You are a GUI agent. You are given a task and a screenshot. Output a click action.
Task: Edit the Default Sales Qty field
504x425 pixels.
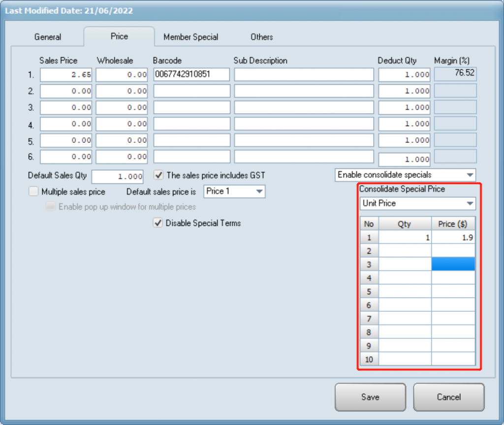pos(118,176)
